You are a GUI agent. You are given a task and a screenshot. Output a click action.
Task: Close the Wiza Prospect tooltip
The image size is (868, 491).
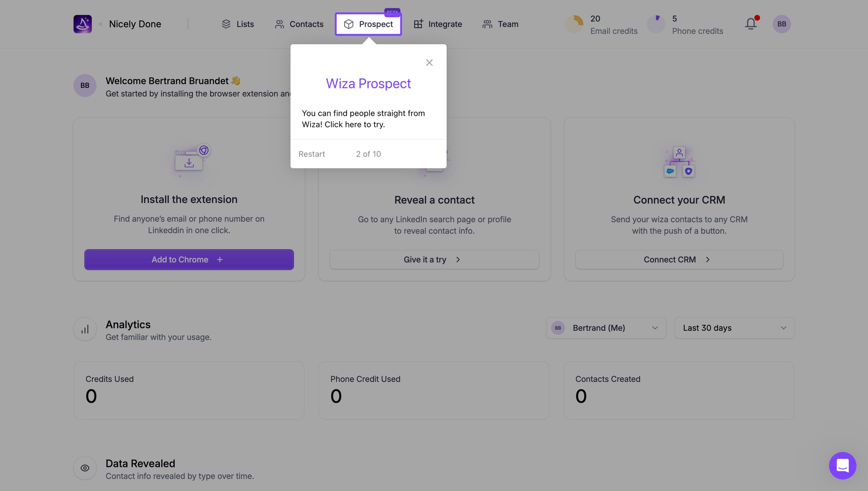[x=429, y=63]
